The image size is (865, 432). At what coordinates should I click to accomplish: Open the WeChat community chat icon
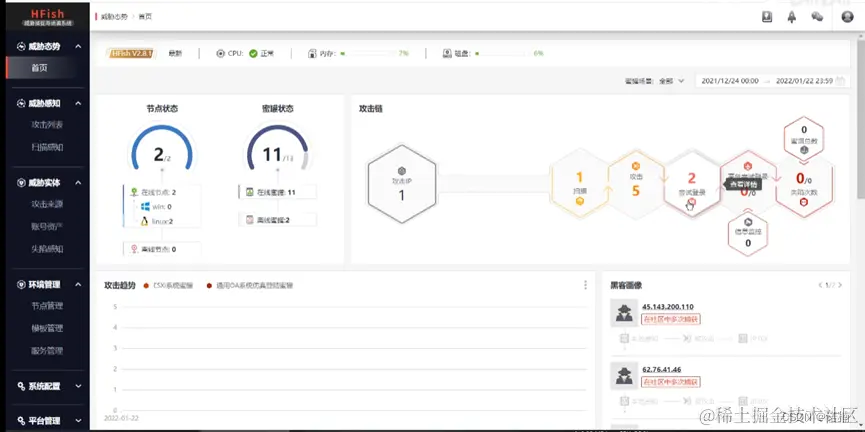coord(817,17)
